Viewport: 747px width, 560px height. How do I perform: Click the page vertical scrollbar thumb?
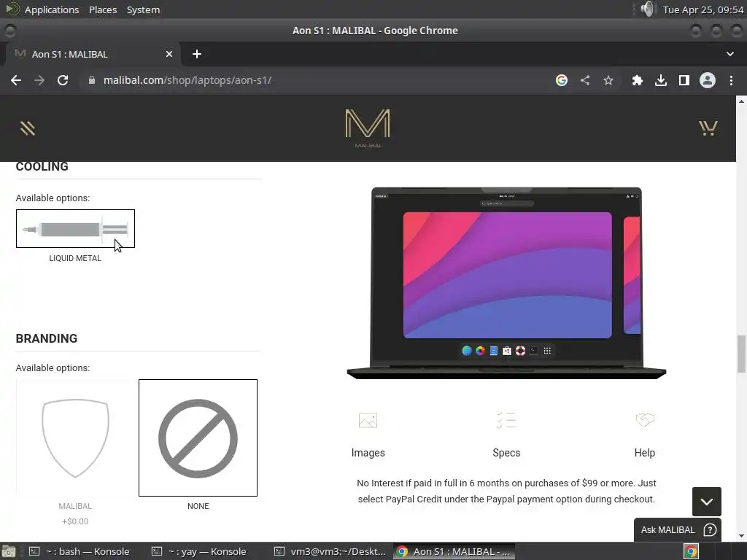tap(741, 354)
